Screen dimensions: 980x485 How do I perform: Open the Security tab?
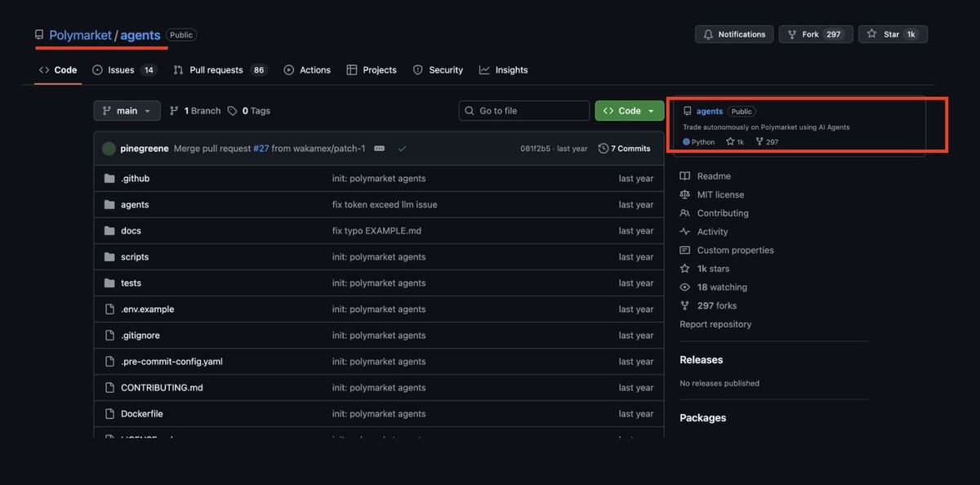pos(438,70)
